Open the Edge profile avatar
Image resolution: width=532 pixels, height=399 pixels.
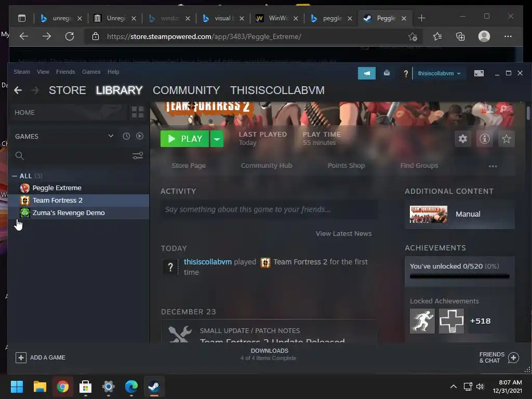coord(484,36)
